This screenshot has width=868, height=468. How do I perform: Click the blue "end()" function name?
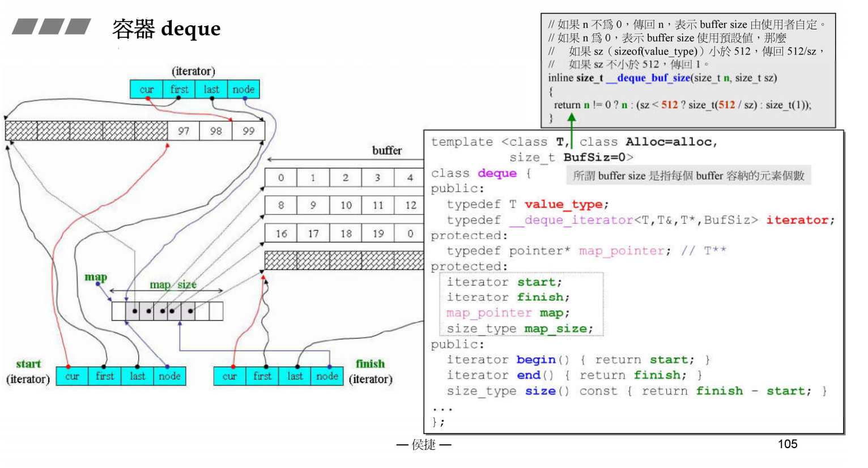(x=535, y=375)
